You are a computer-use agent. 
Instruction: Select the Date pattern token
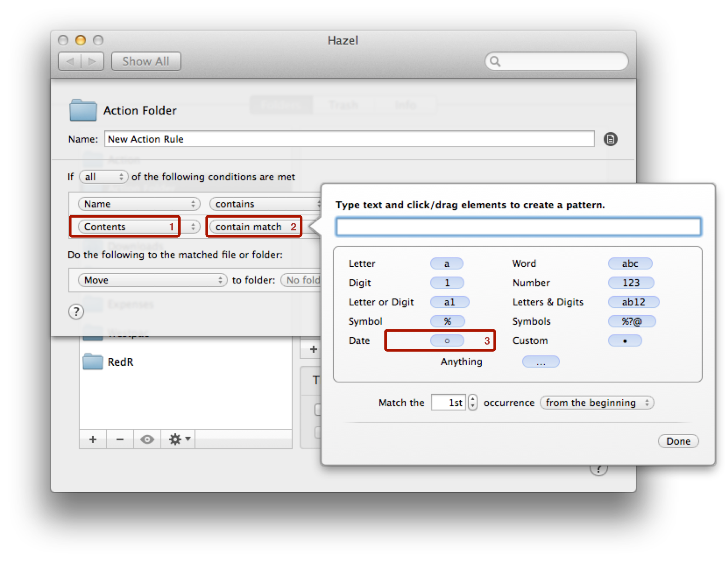[x=447, y=341]
